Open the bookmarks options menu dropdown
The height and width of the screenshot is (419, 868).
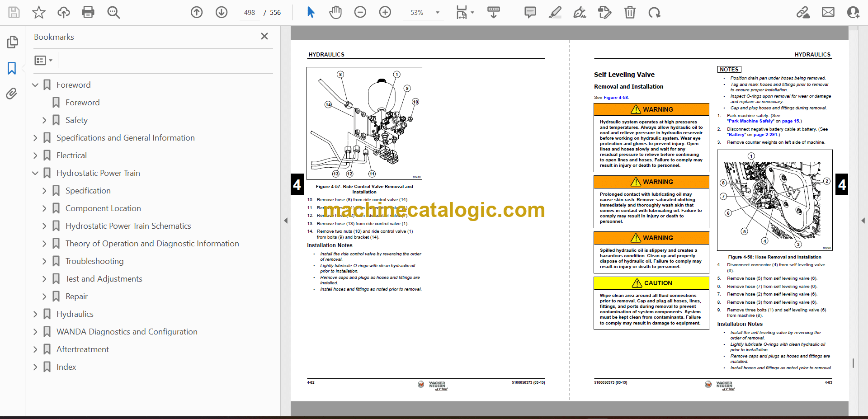coord(43,60)
